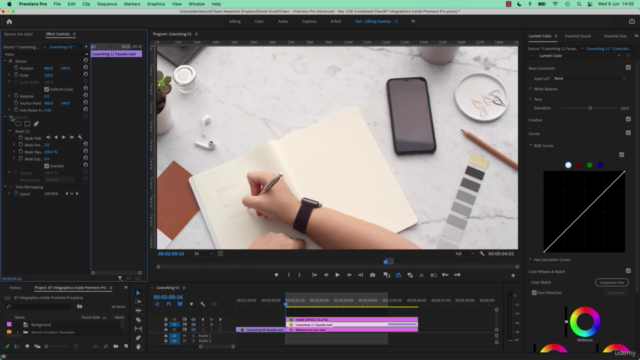Reset the Anchor Point parameter
The image size is (640, 360).
86,103
